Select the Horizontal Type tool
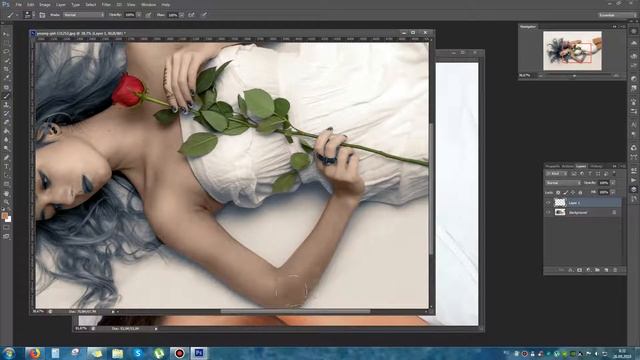 pyautogui.click(x=6, y=167)
